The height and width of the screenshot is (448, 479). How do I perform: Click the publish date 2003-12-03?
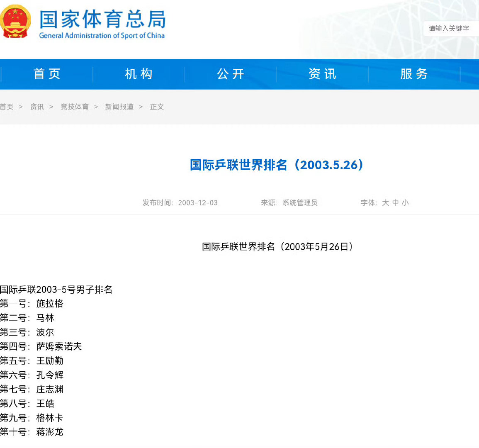click(x=198, y=202)
